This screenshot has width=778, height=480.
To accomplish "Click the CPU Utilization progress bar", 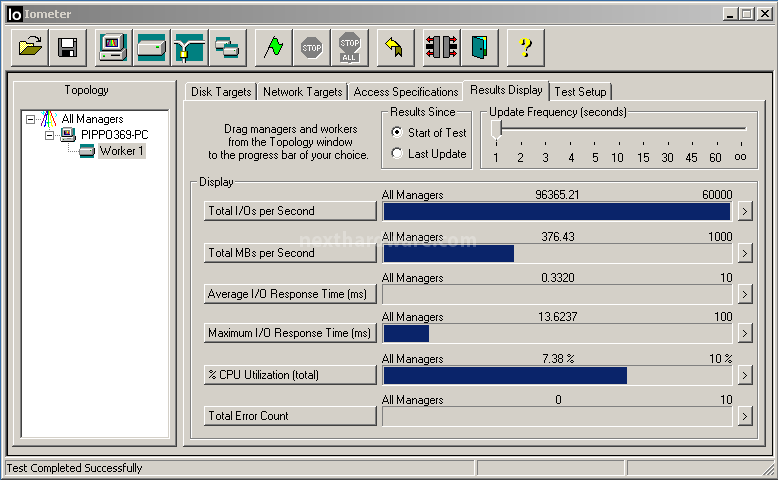I will 557,376.
